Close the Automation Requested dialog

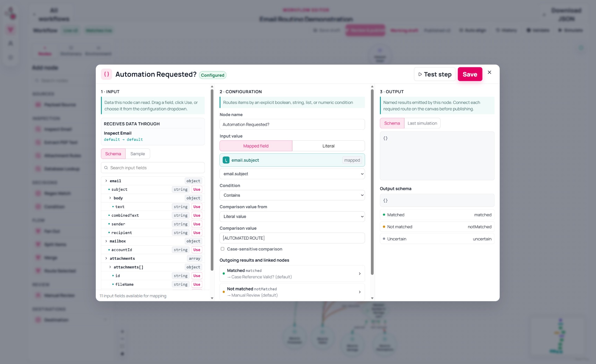pos(489,72)
